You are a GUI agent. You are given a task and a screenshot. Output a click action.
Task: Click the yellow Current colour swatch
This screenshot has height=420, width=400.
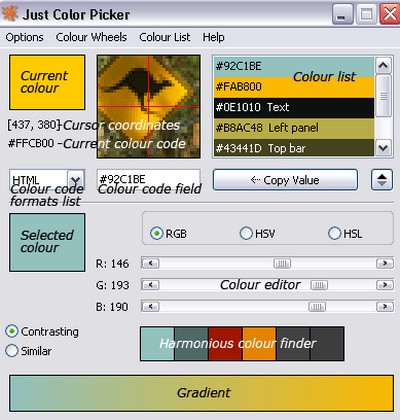click(x=47, y=82)
